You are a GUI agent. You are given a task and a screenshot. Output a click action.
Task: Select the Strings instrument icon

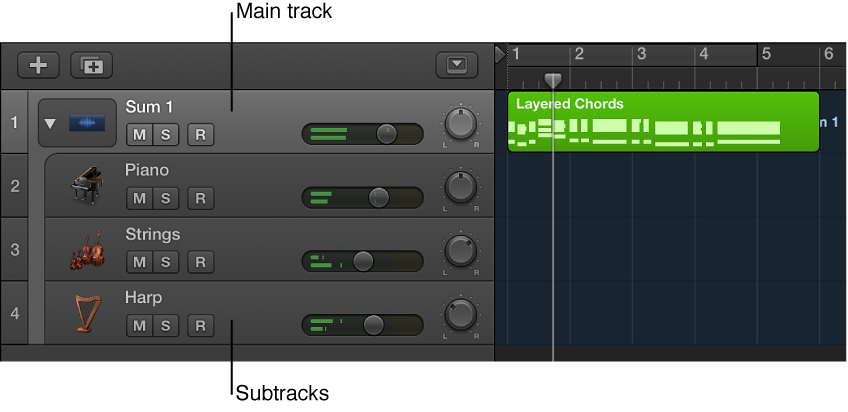tap(87, 250)
